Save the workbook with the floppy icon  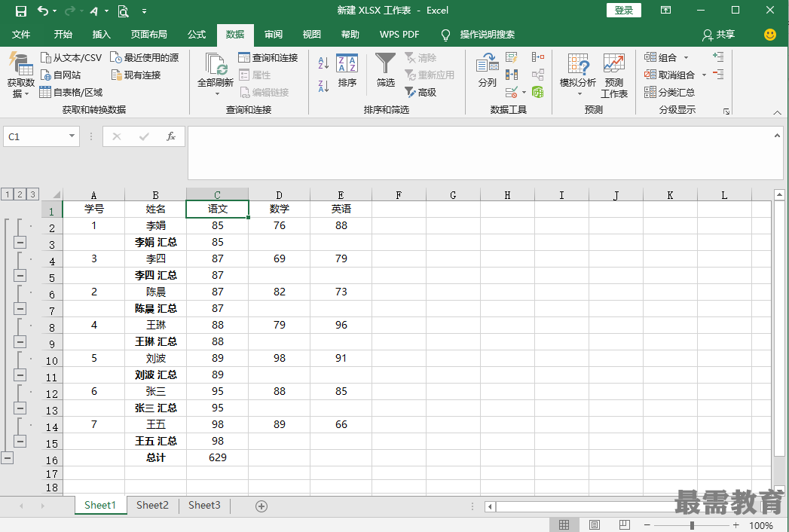pyautogui.click(x=20, y=11)
